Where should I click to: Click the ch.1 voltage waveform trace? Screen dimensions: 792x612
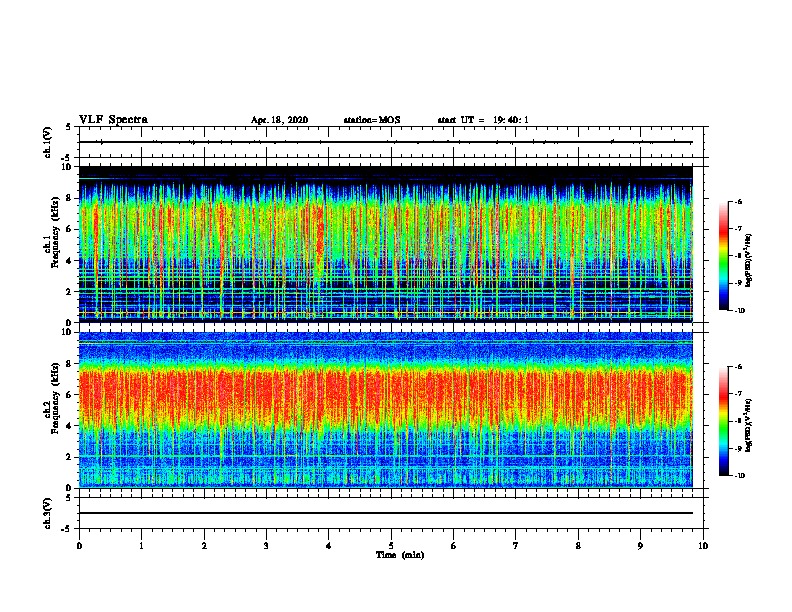coord(386,142)
